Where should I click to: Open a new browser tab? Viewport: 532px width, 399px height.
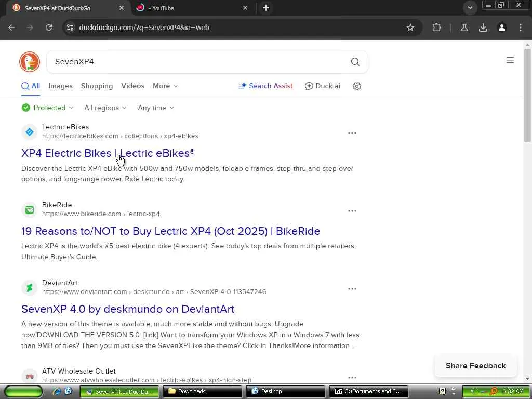[266, 8]
